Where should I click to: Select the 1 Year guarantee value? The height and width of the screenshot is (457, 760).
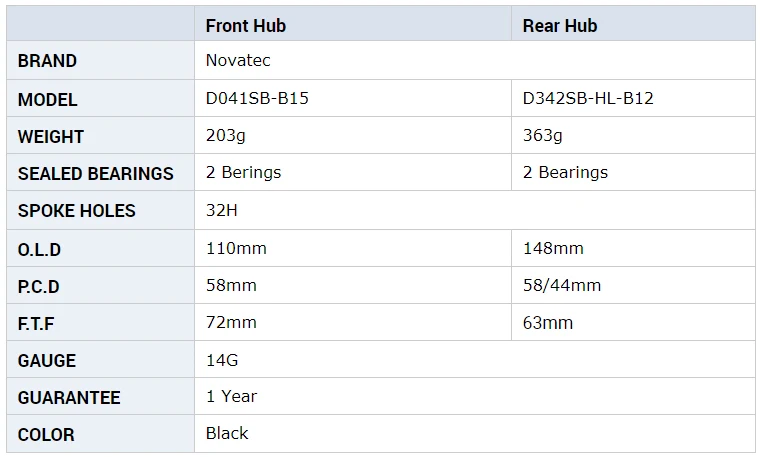232,396
